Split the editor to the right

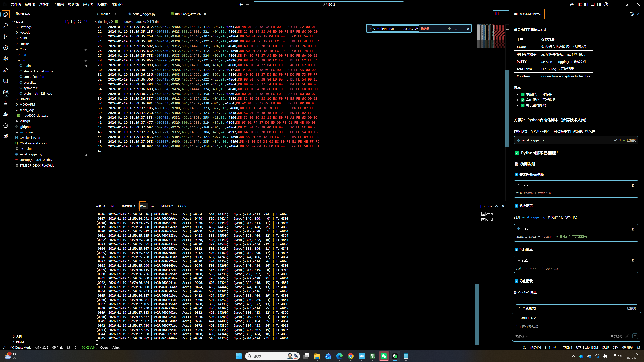pyautogui.click(x=496, y=14)
